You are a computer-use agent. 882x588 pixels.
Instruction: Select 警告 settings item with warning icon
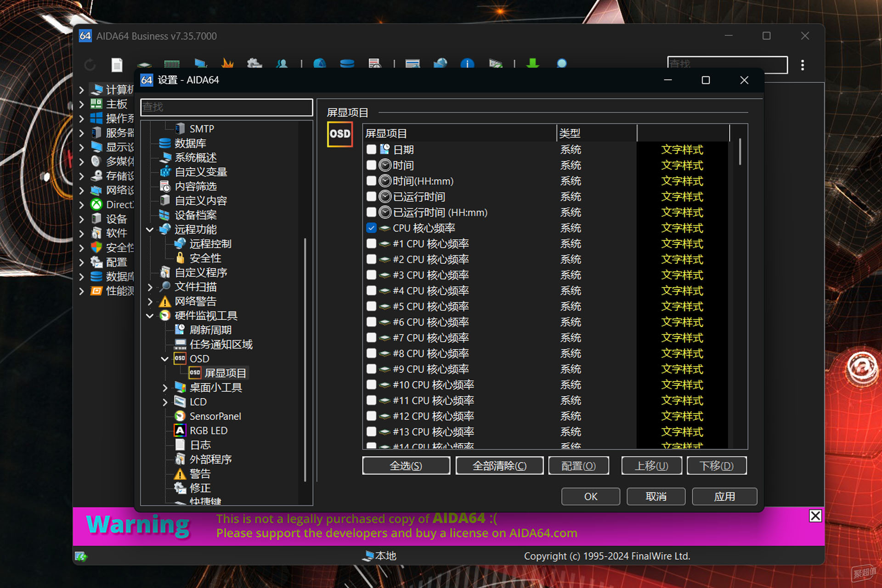click(x=200, y=474)
